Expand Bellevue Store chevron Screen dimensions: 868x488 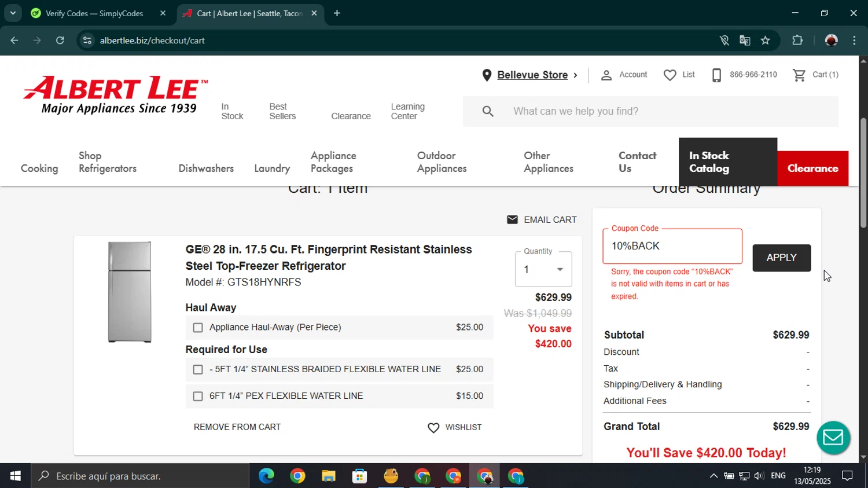(x=575, y=75)
